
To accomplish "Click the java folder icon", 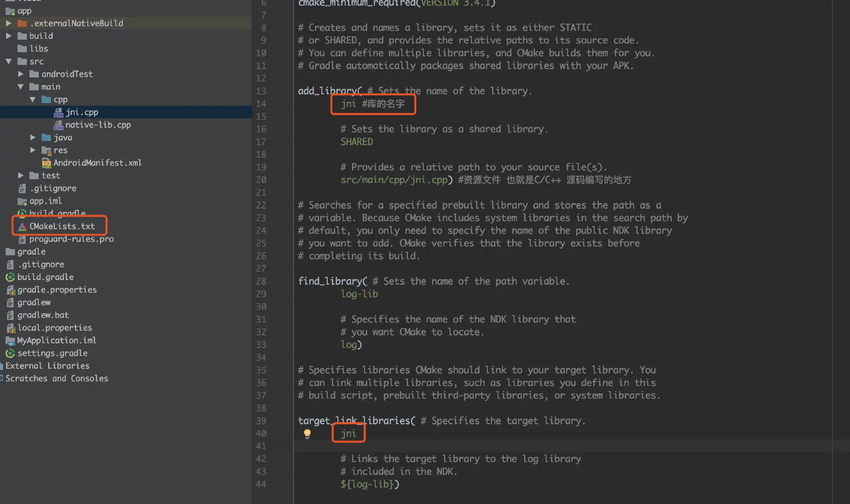I will click(x=46, y=137).
